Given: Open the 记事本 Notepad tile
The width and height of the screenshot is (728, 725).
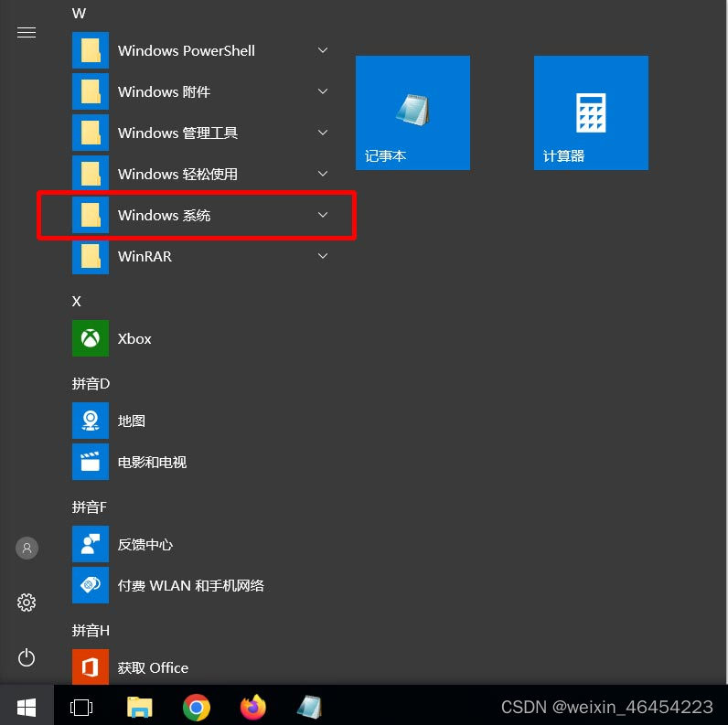Looking at the screenshot, I should pos(412,112).
